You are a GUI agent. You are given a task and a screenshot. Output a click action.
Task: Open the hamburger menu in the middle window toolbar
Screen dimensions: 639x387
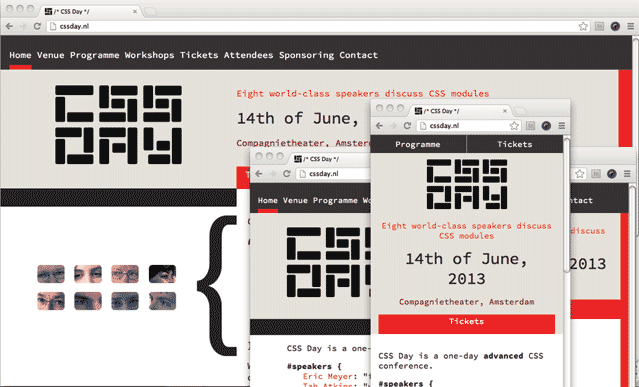point(627,174)
